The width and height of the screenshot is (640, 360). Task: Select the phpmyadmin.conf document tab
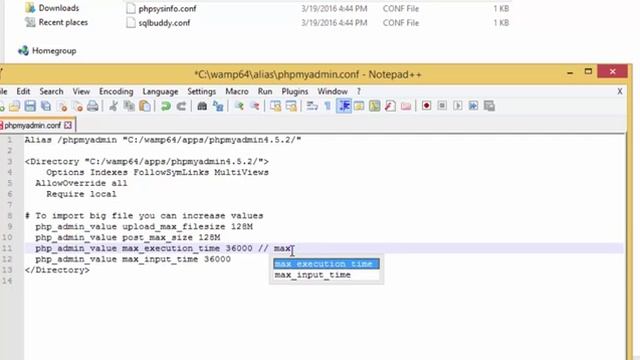click(33, 125)
